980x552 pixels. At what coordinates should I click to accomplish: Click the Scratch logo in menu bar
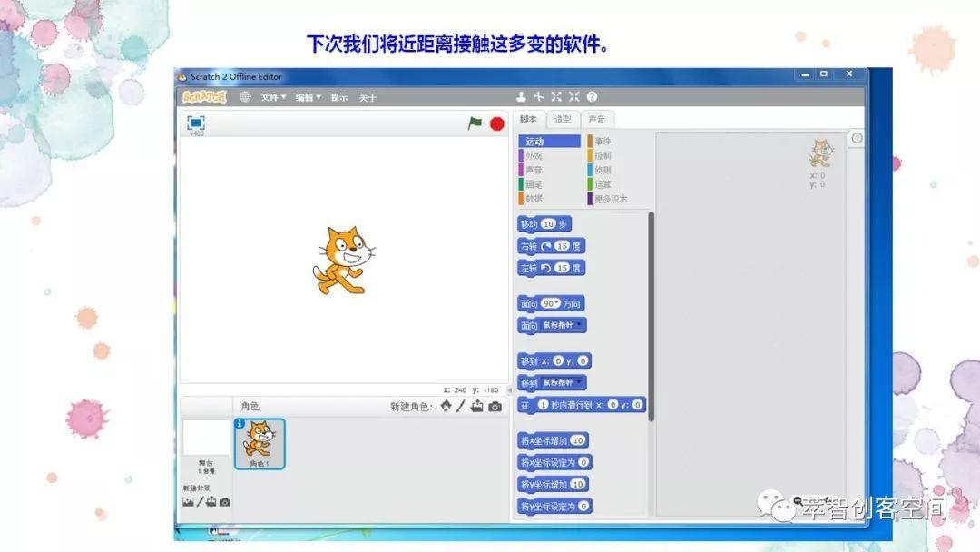tap(204, 97)
